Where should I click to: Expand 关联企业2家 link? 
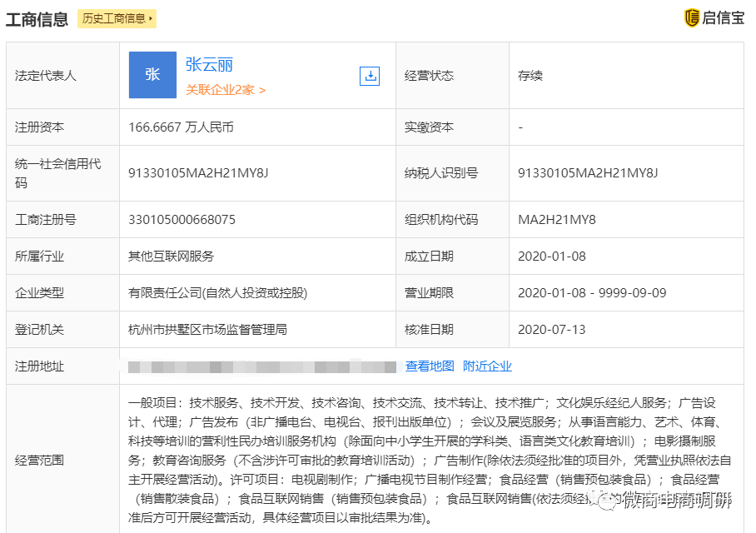point(225,90)
